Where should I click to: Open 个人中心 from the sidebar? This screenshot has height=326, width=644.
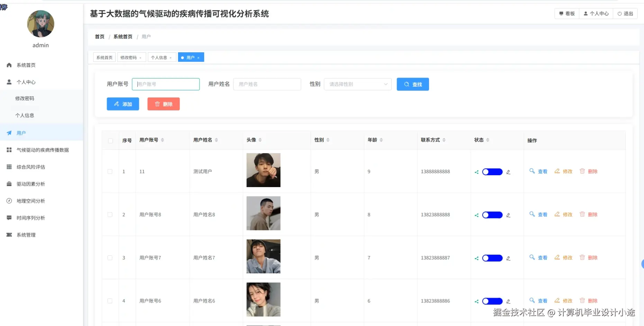click(x=26, y=82)
